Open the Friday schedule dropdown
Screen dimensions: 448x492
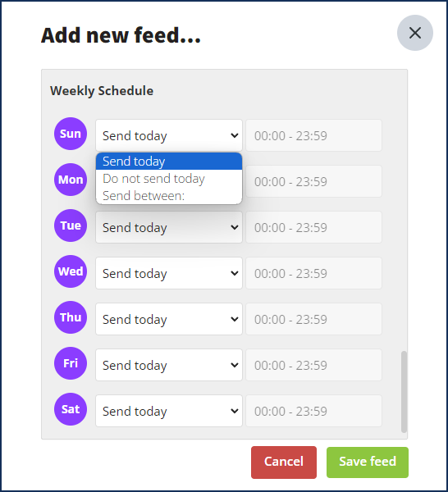pyautogui.click(x=169, y=365)
